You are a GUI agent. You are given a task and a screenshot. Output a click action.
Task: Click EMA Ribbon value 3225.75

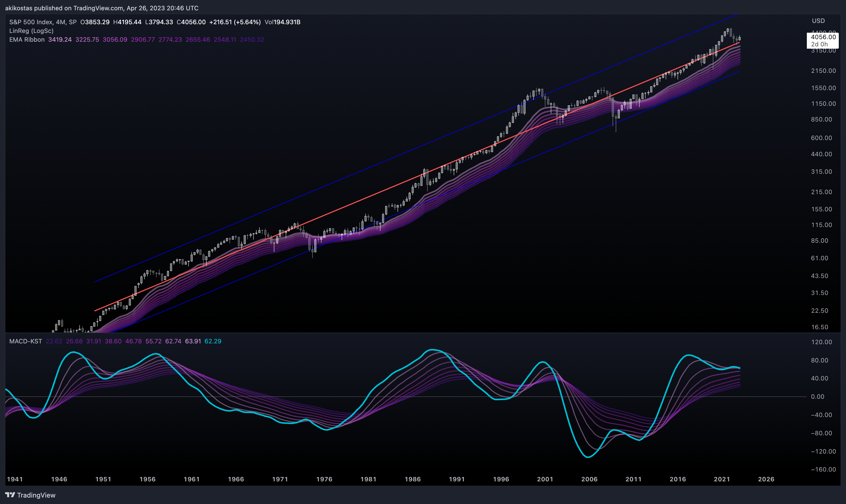point(87,40)
